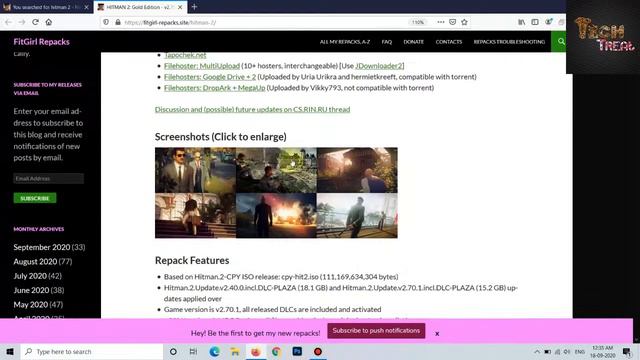Go to the browser Home page
The image size is (640, 360).
click(x=49, y=22)
